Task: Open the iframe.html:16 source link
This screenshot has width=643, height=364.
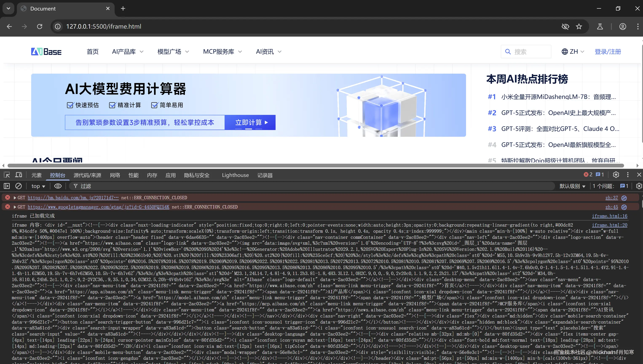Action: [x=610, y=216]
